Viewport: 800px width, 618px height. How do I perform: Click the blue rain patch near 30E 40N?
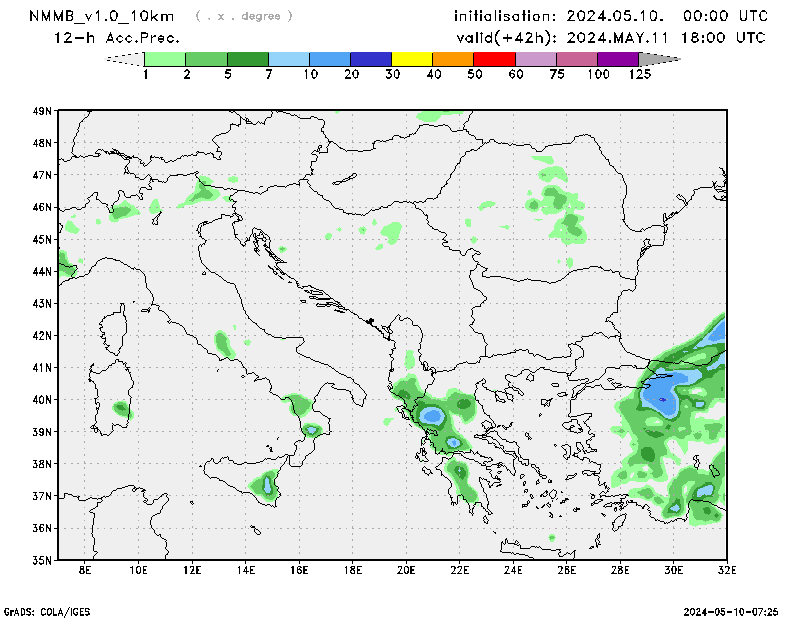(x=662, y=393)
